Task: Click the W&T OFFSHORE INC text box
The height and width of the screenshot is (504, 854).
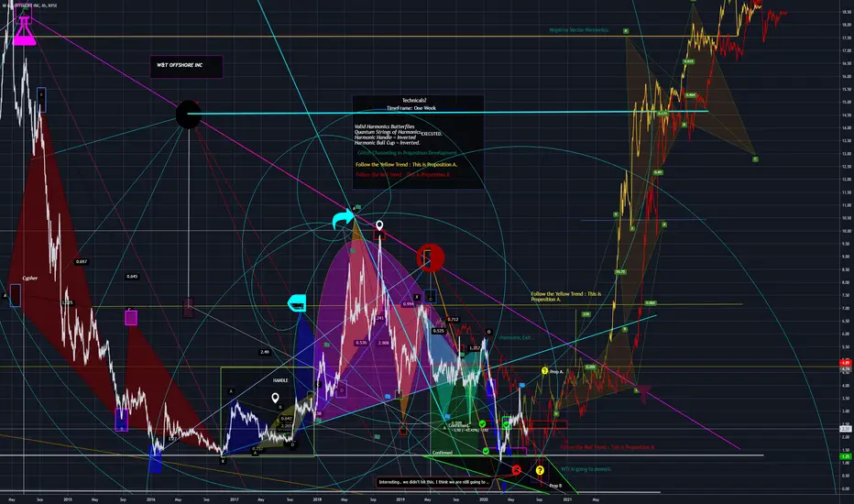Action: pyautogui.click(x=186, y=67)
